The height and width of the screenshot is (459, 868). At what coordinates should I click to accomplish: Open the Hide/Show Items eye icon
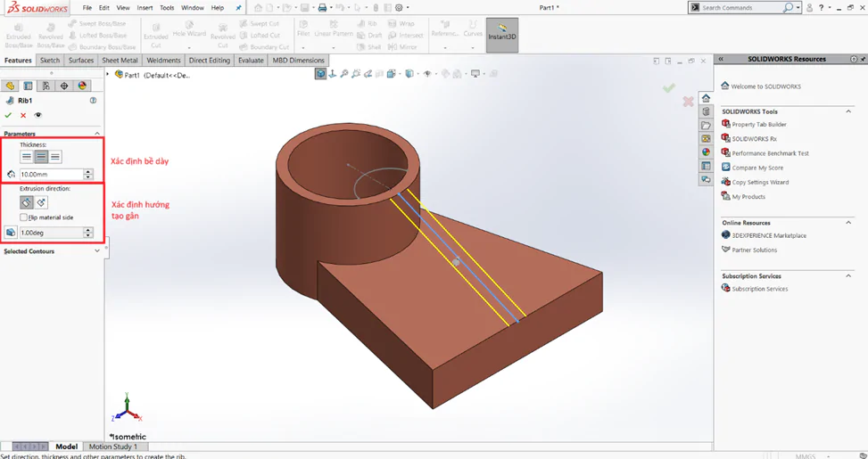(426, 74)
